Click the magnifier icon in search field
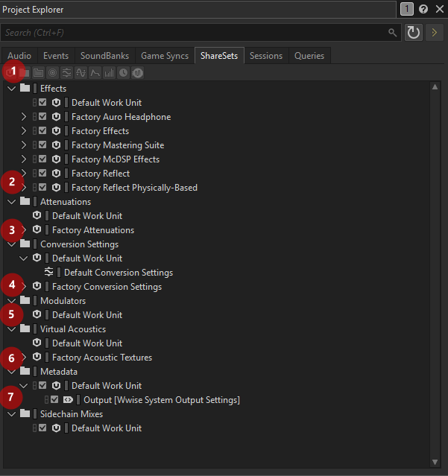 click(x=392, y=33)
